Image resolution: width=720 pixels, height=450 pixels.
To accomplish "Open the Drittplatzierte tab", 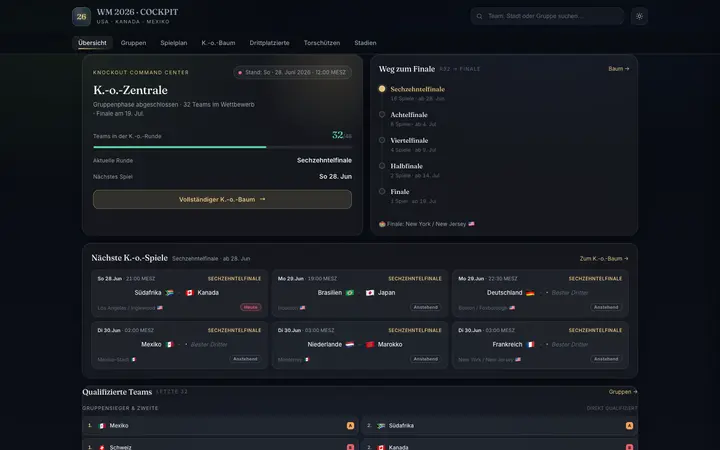I will (x=269, y=43).
